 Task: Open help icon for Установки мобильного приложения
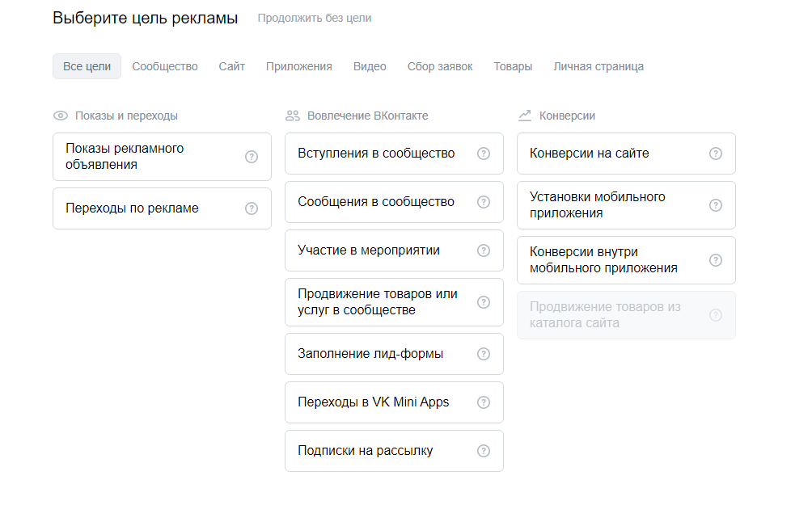point(715,205)
